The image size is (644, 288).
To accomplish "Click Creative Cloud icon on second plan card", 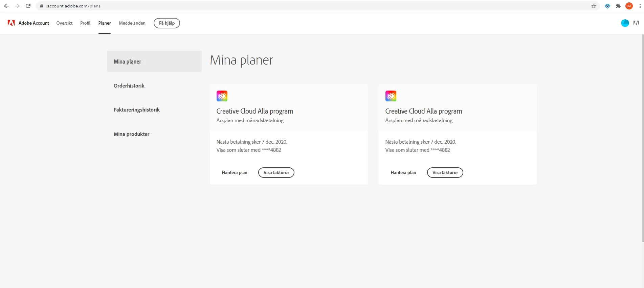I will coord(391,96).
